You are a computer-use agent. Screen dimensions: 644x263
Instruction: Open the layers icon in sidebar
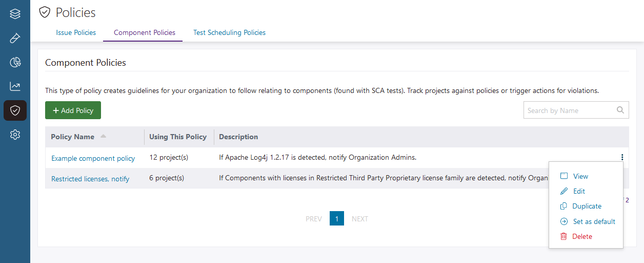click(15, 14)
